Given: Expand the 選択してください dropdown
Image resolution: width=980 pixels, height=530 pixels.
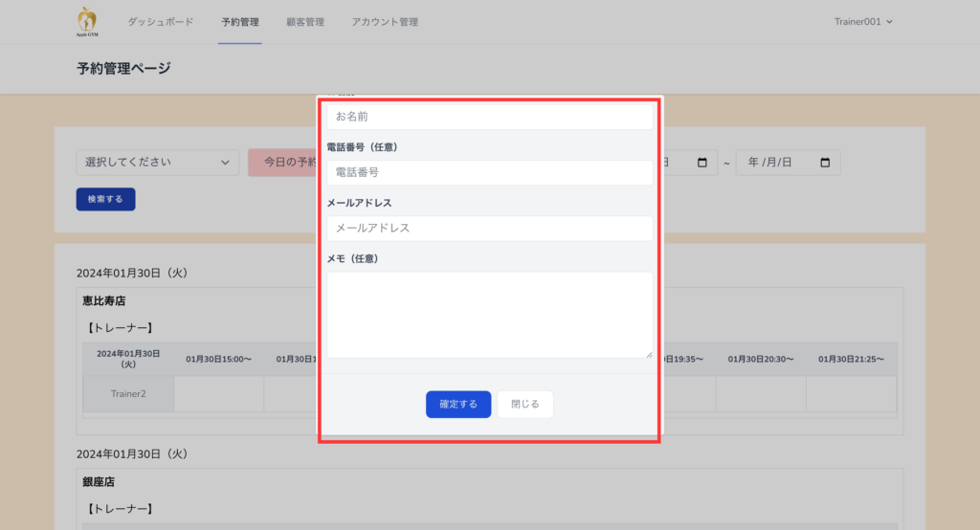Looking at the screenshot, I should coord(158,163).
